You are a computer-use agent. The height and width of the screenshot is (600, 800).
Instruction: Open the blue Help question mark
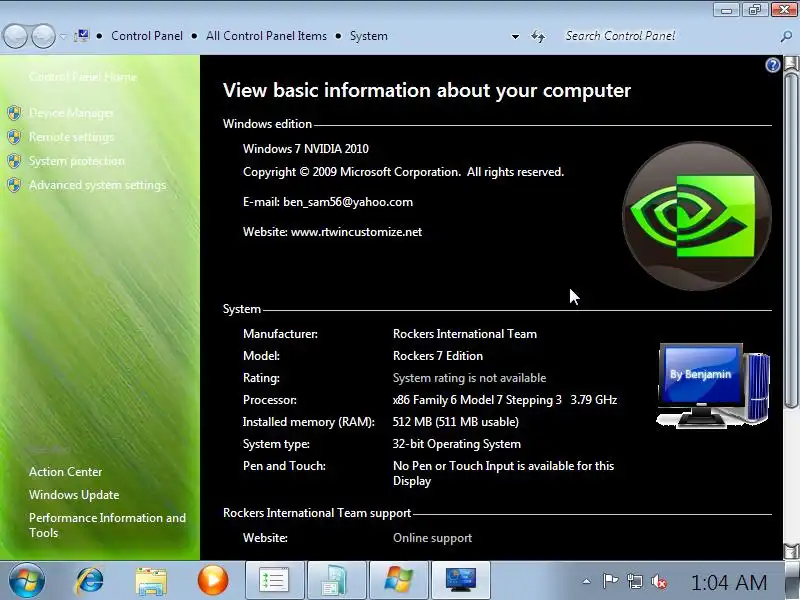click(772, 65)
